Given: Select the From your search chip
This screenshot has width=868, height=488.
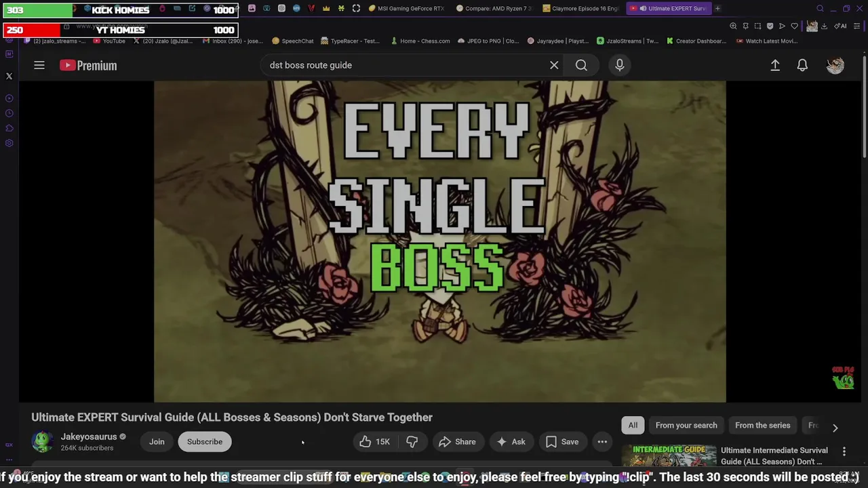Looking at the screenshot, I should pyautogui.click(x=686, y=425).
